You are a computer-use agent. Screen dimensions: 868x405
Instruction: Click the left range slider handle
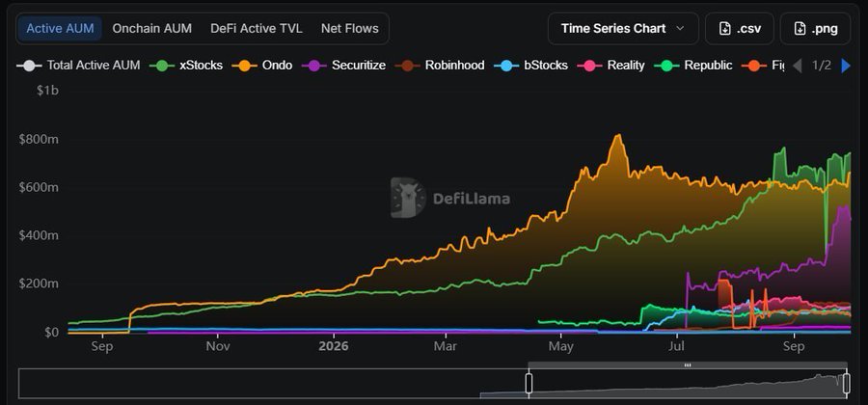[x=529, y=383]
